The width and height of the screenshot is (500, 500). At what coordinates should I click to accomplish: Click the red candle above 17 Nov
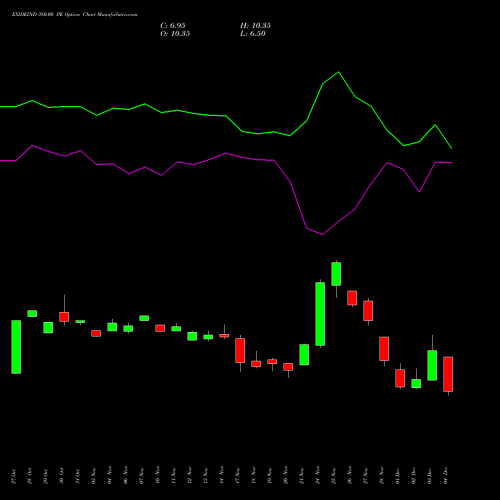tap(240, 350)
